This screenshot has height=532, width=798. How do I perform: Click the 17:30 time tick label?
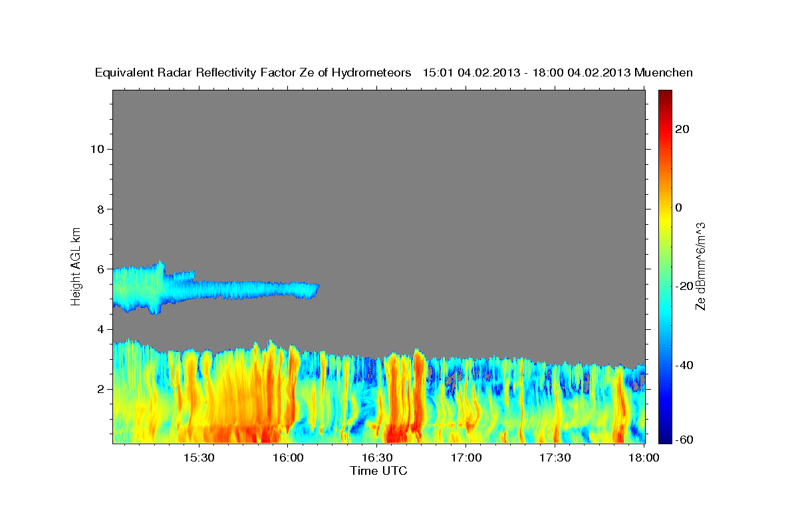click(555, 458)
